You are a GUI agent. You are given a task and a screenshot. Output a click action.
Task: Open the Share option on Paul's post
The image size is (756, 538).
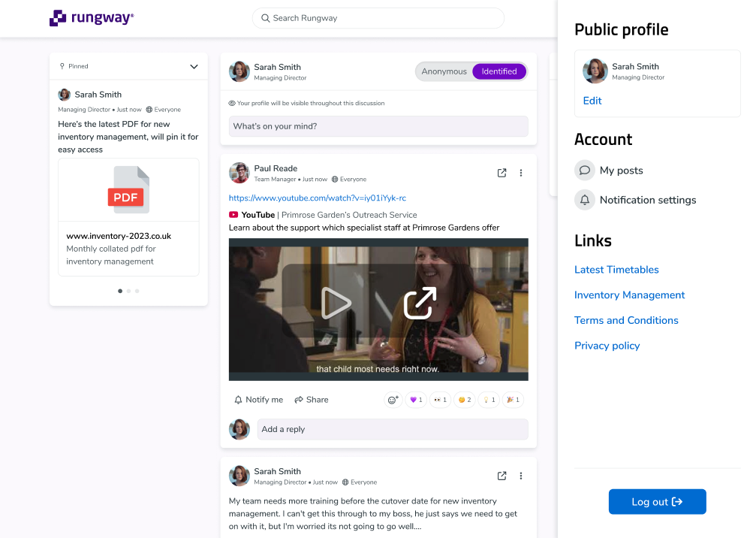pos(311,399)
